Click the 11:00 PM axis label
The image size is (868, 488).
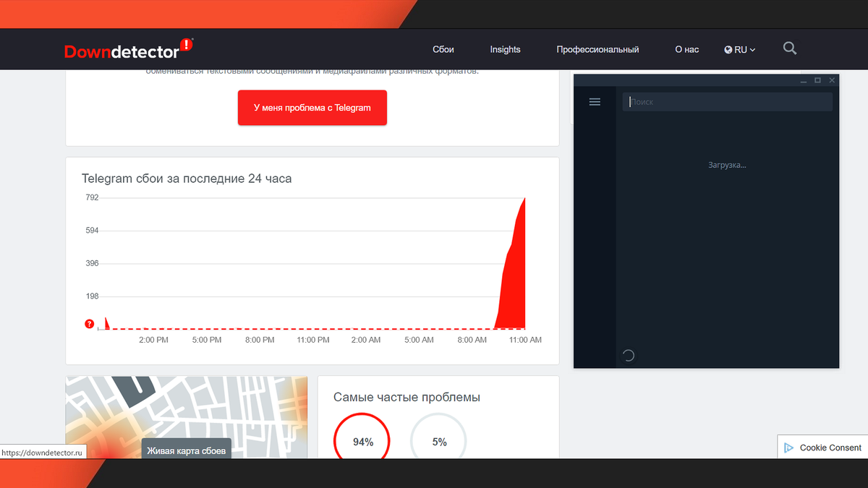point(312,340)
